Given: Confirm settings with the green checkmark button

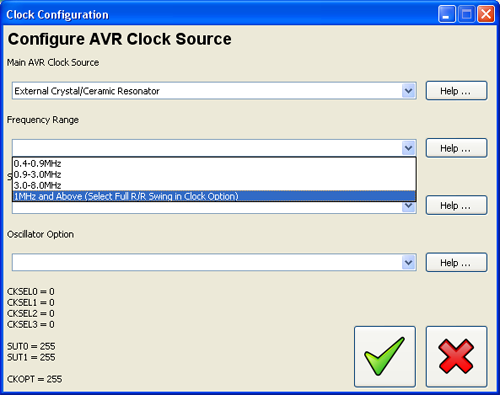Looking at the screenshot, I should (385, 357).
